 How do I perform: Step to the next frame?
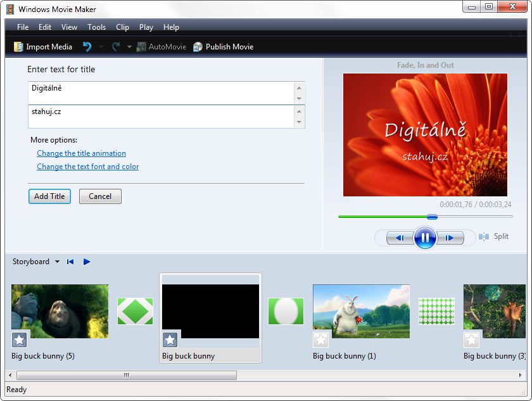point(450,238)
